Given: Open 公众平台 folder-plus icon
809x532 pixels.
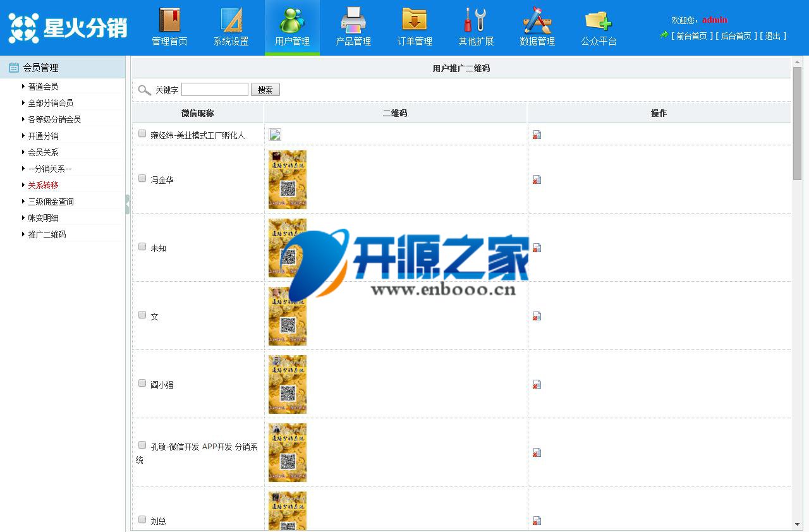Looking at the screenshot, I should click(x=599, y=20).
